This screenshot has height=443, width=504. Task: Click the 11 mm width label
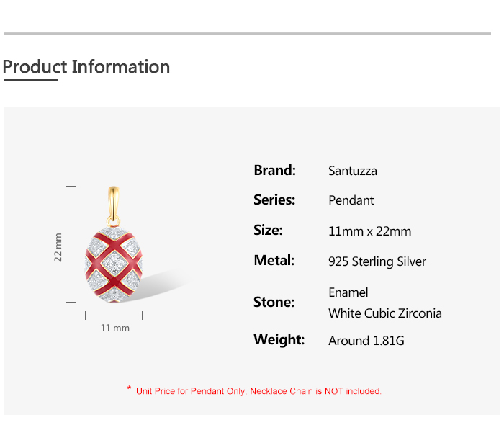coord(115,328)
